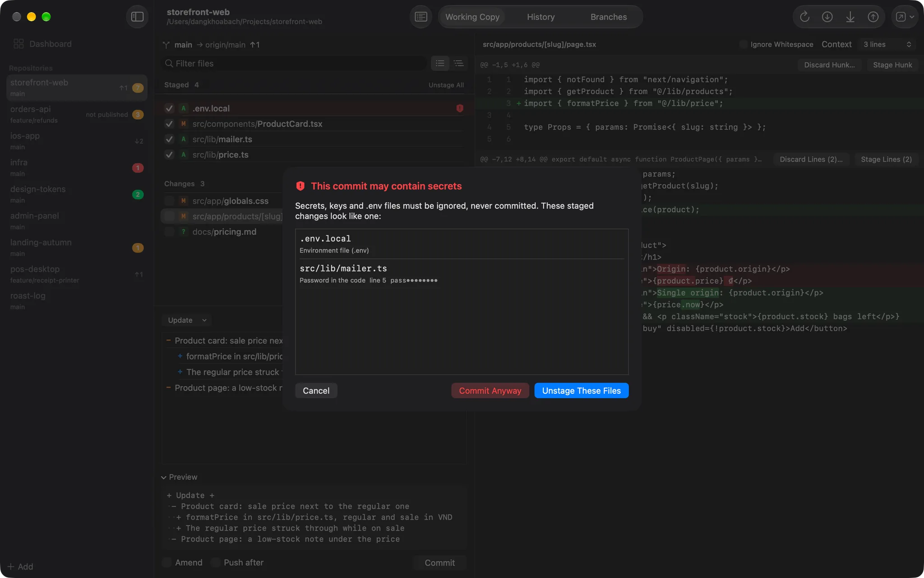
Task: Click the secret warning shield on .env.local
Action: [x=460, y=108]
